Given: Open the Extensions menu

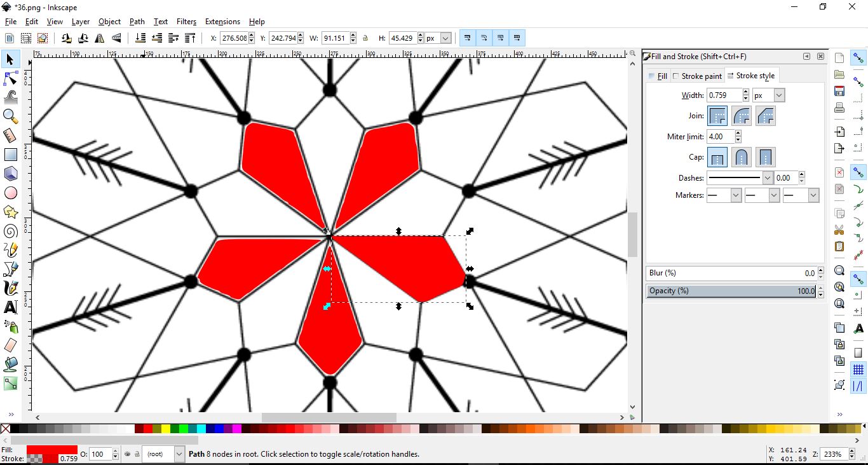Looking at the screenshot, I should click(222, 22).
